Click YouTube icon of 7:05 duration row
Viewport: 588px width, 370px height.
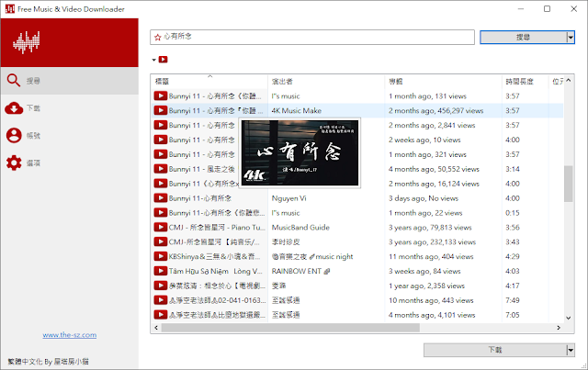161,315
